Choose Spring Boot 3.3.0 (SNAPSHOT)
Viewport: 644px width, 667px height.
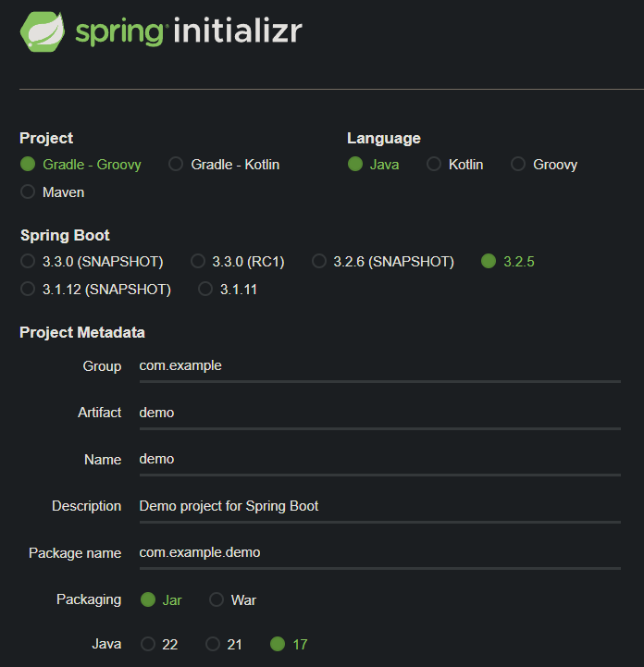(28, 262)
